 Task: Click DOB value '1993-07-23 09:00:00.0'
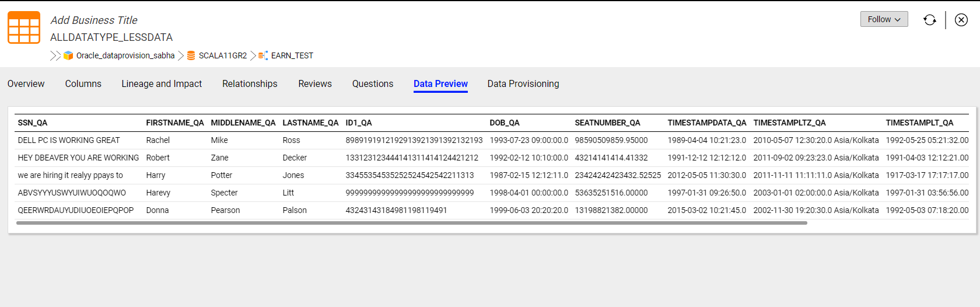click(x=529, y=140)
